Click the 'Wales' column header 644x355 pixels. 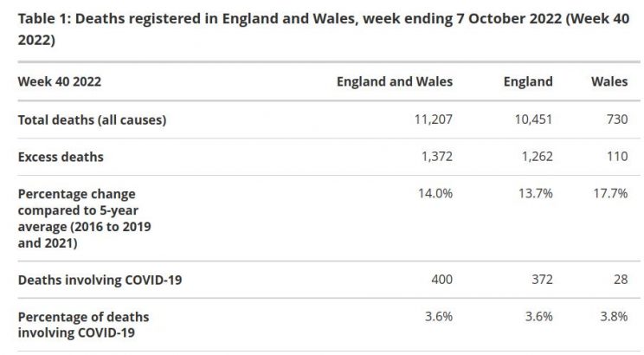[609, 82]
